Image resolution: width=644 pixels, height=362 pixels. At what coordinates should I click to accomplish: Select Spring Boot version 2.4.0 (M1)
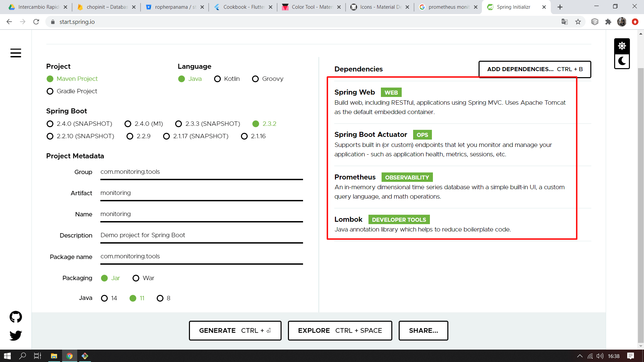(x=128, y=124)
